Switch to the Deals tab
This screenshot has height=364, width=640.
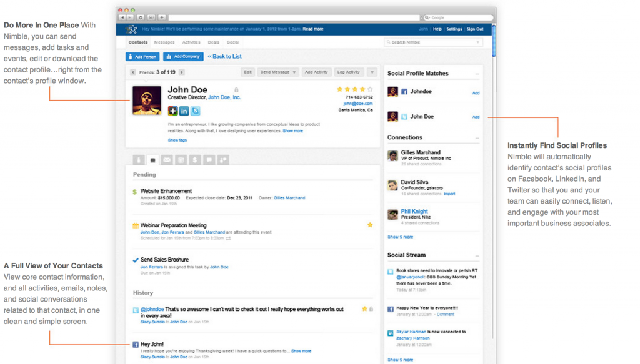tap(214, 42)
